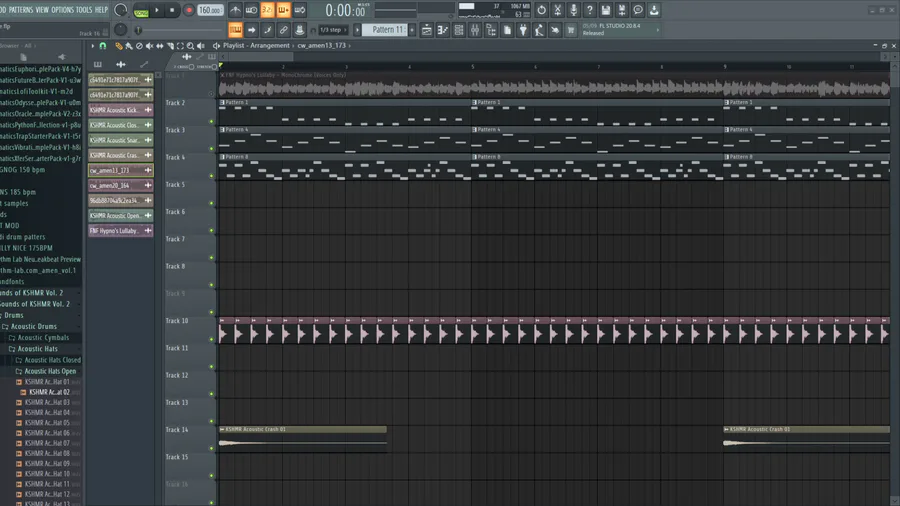Open the HELP menu
The height and width of the screenshot is (506, 900).
(x=101, y=10)
